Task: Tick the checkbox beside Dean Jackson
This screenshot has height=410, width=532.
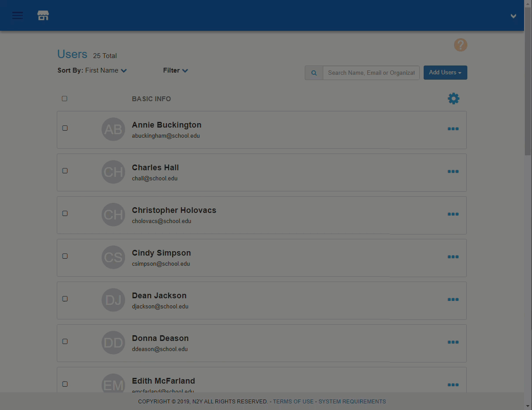Action: click(65, 299)
